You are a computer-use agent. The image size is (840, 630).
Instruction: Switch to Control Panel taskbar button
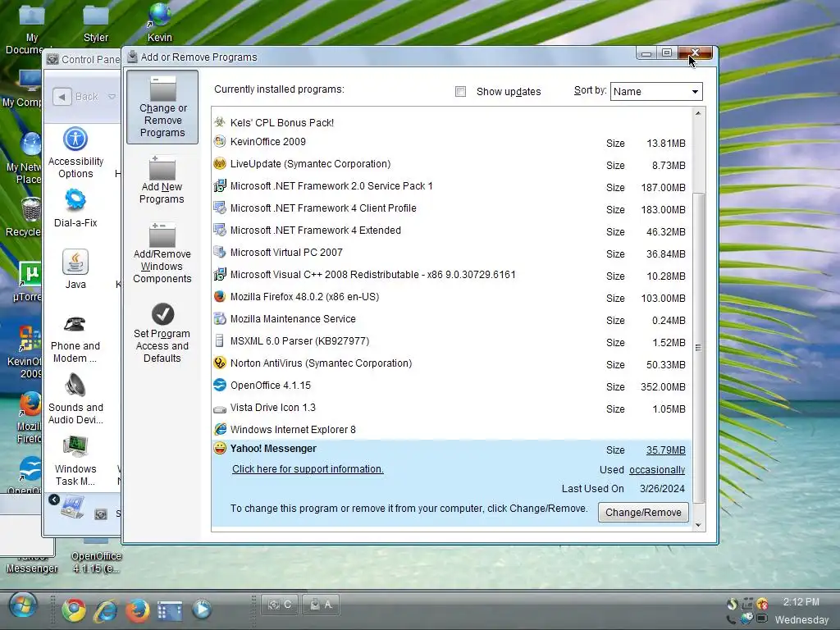pyautogui.click(x=281, y=605)
